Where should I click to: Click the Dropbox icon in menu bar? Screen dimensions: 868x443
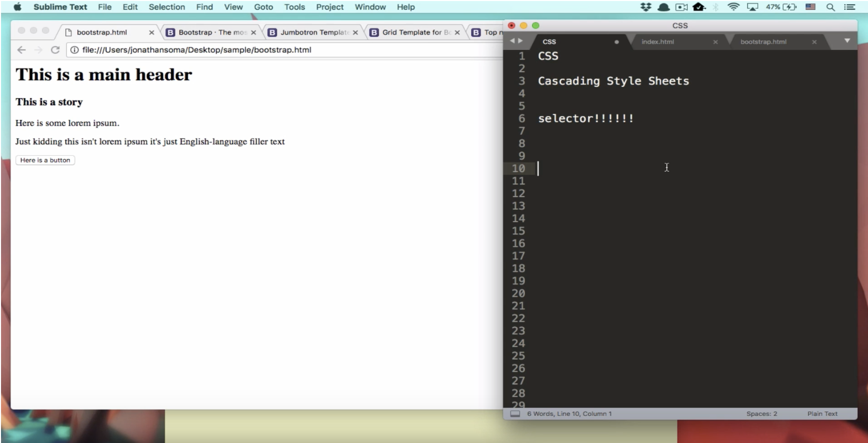click(646, 7)
